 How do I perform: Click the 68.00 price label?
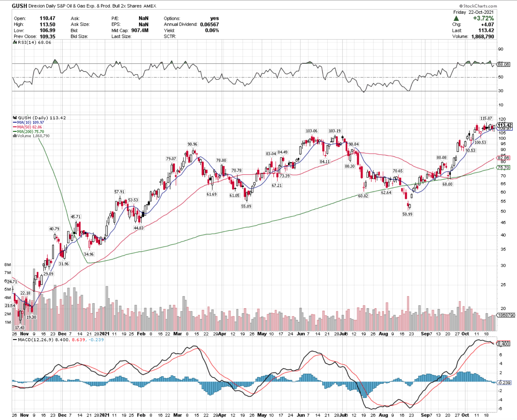448,184
